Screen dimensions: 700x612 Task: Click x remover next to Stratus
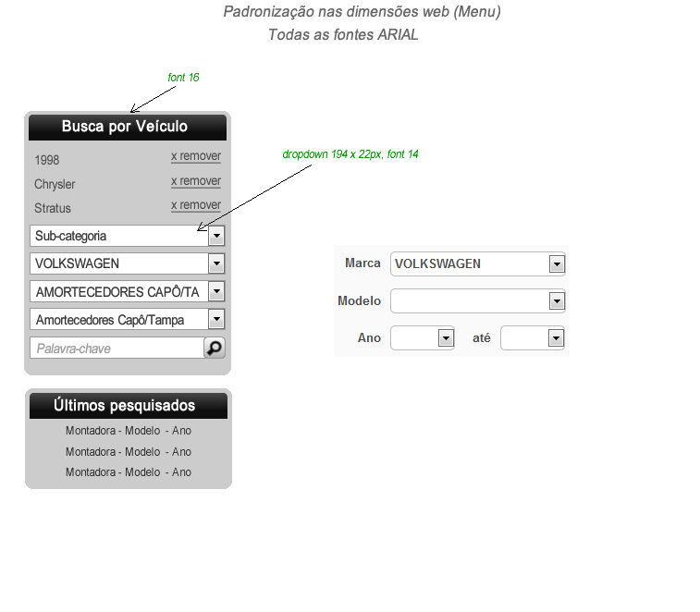click(x=195, y=205)
